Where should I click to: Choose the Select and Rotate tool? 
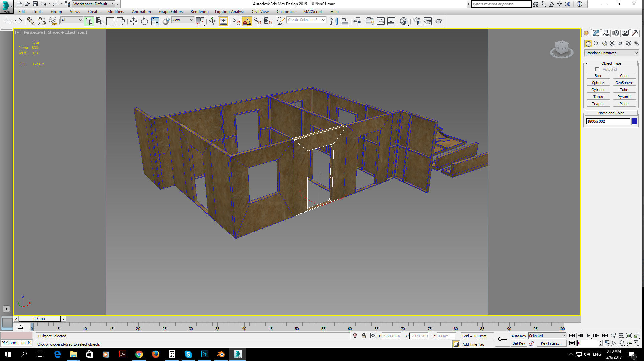pos(144,21)
